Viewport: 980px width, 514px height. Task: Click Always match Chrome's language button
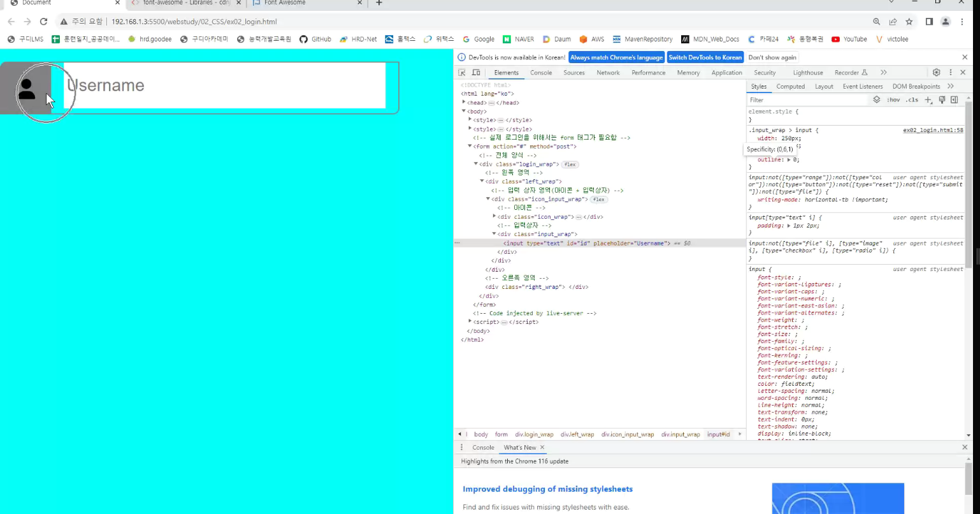pyautogui.click(x=616, y=57)
